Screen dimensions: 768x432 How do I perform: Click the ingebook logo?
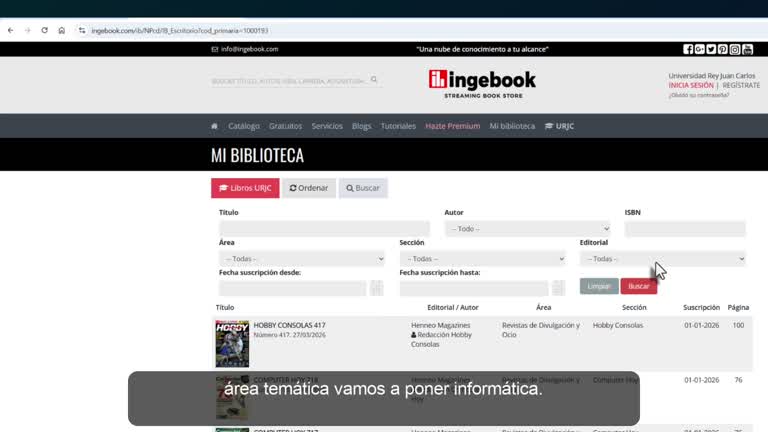coord(482,84)
